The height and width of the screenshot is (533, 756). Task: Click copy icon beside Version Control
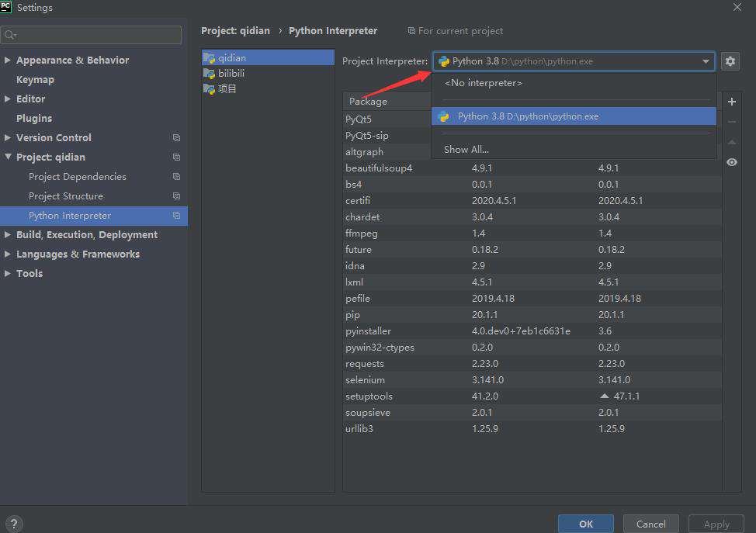tap(176, 138)
